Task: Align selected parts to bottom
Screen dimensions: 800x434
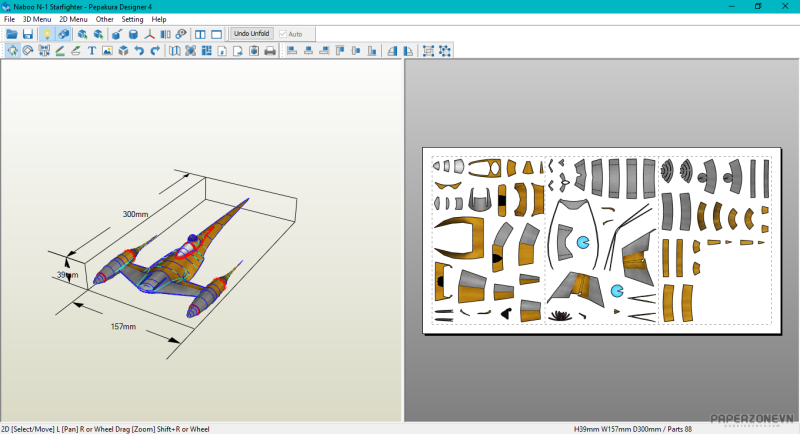Action: [x=372, y=50]
